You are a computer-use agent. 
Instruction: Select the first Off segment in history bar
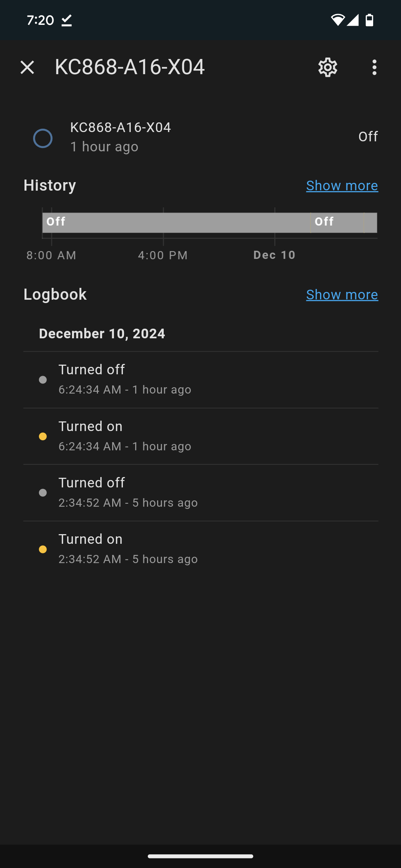pyautogui.click(x=176, y=223)
